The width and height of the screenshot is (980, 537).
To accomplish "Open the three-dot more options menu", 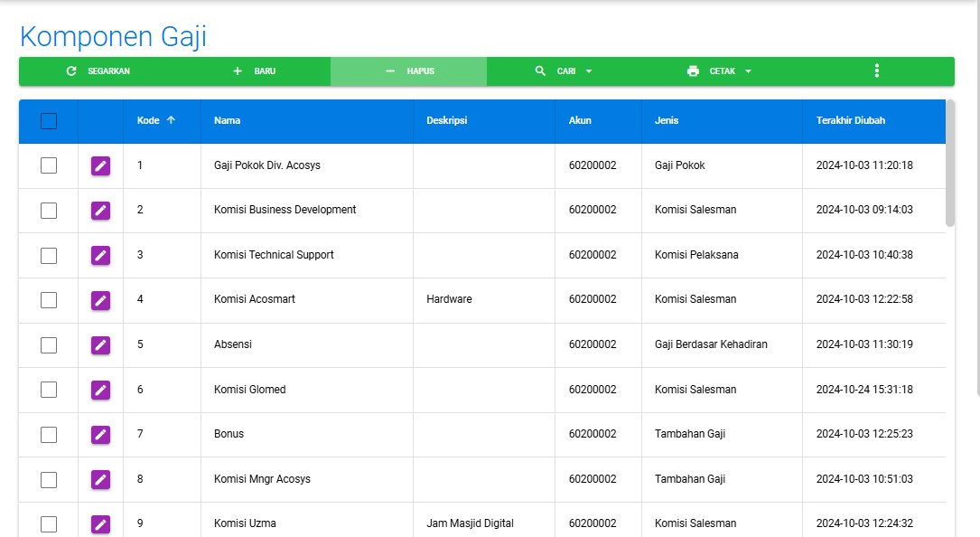I will [876, 71].
